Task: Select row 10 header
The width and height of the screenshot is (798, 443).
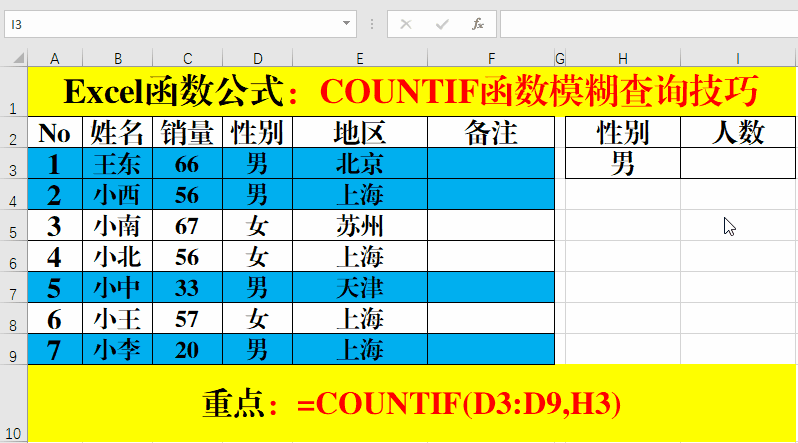Action: (x=14, y=403)
